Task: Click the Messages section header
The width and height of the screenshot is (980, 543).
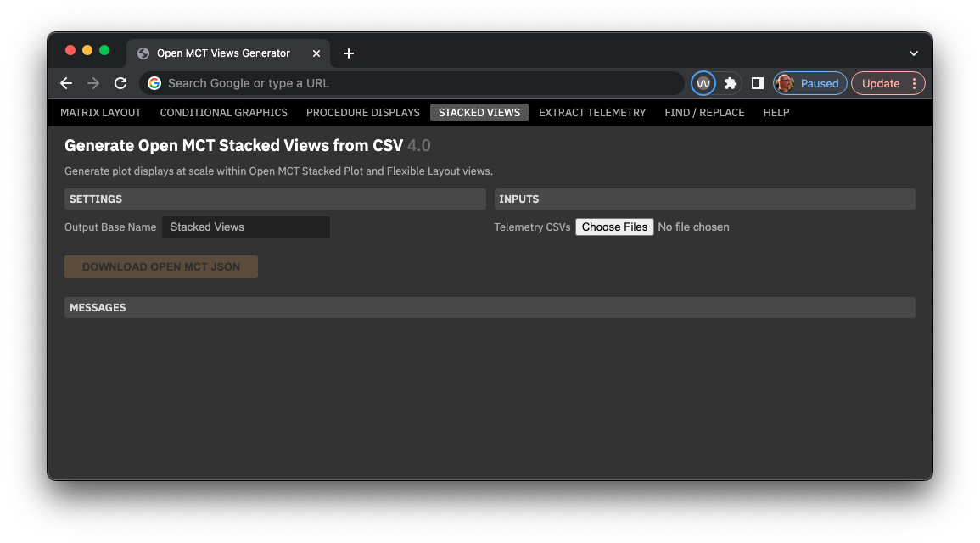Action: 490,307
